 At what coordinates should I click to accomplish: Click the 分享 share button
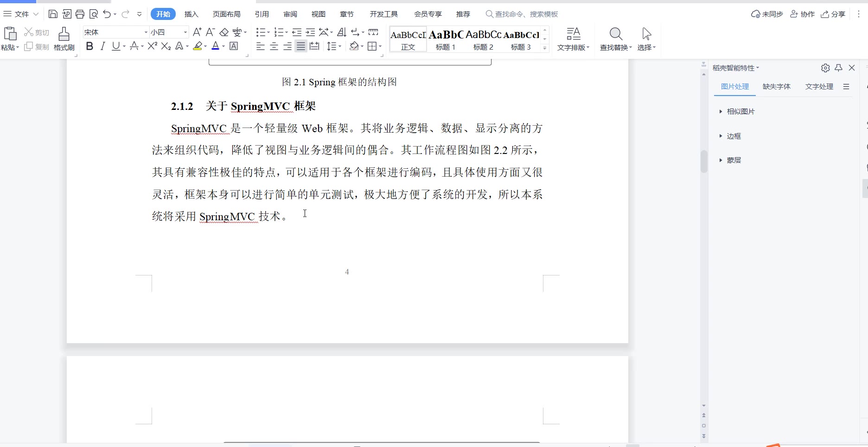point(833,14)
